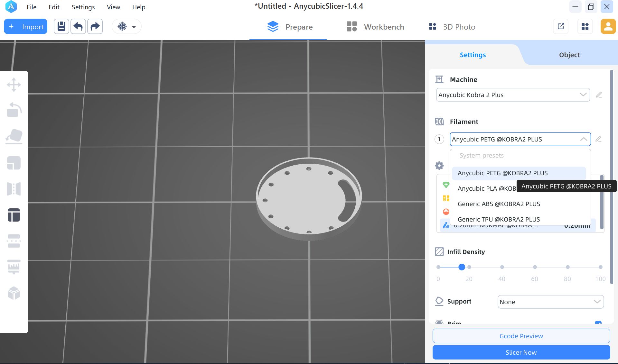
Task: Click the Filament spool icon
Action: coord(439,122)
